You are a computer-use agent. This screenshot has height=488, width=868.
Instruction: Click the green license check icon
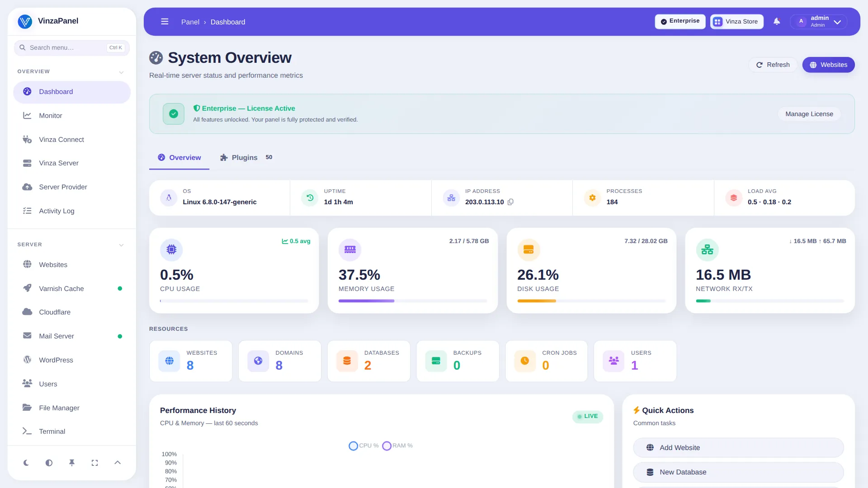tap(174, 114)
